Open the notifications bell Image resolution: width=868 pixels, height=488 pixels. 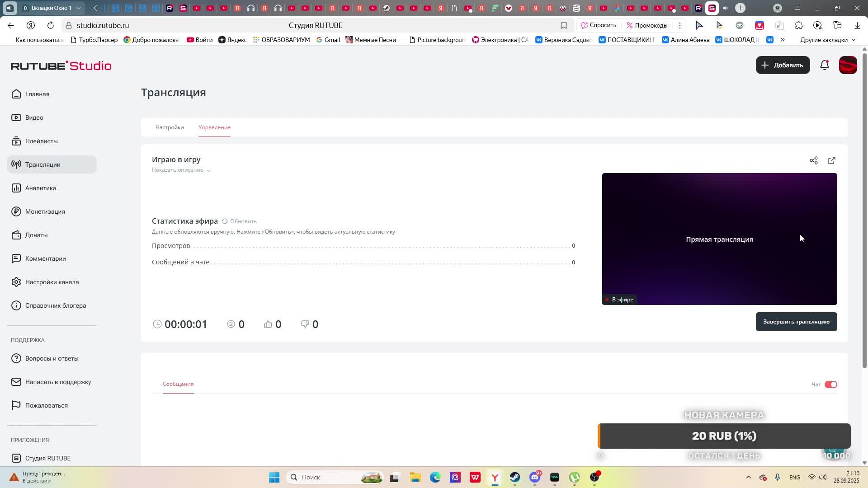[824, 65]
